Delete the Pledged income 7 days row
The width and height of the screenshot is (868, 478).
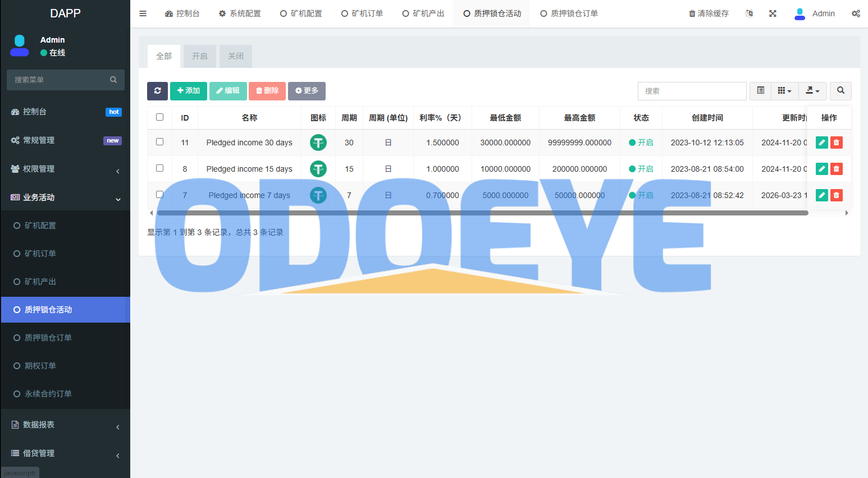coord(837,195)
